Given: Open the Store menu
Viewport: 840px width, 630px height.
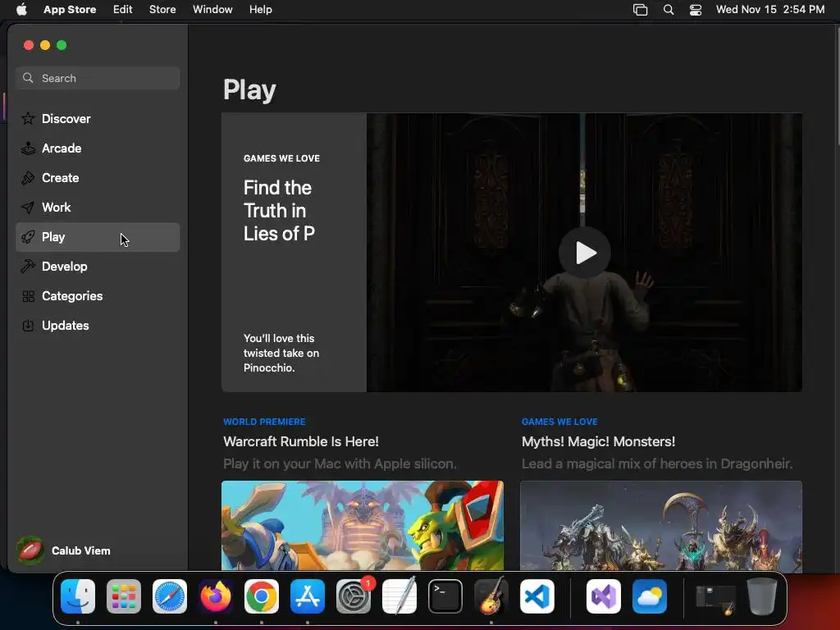Looking at the screenshot, I should [162, 10].
